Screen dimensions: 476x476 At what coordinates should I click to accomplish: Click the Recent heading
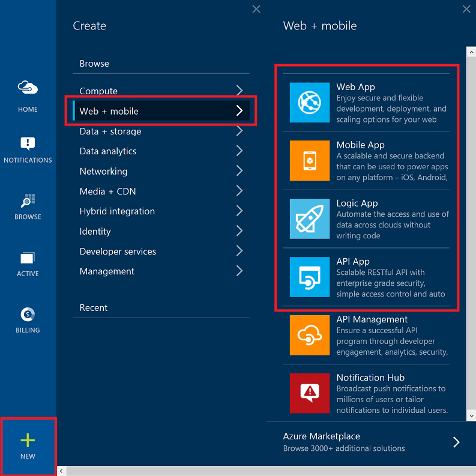click(94, 308)
